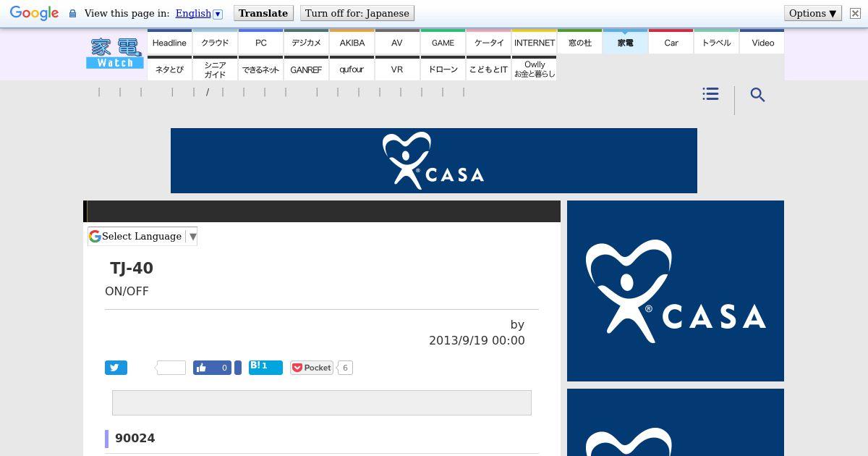The height and width of the screenshot is (456, 868).
Task: Open the AV tab
Action: point(397,42)
